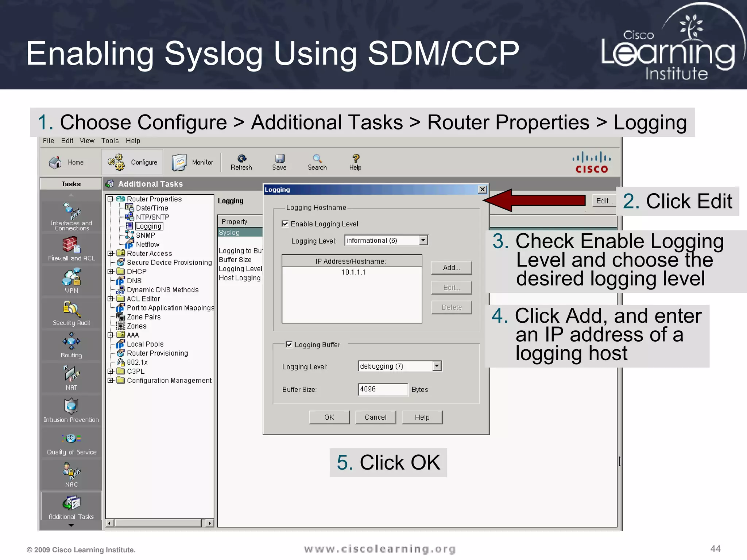Screen dimensions: 747x560
Task: Open informational (6) logging level dropdown
Action: pos(423,240)
